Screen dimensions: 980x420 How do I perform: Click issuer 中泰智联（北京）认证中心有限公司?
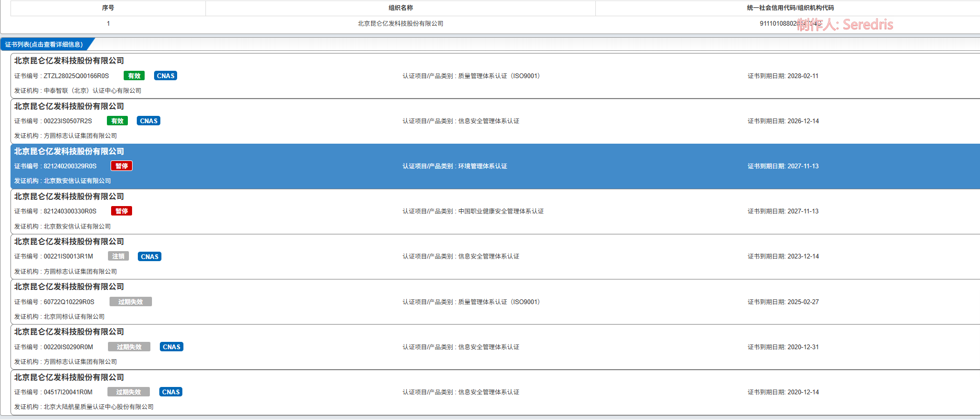point(92,91)
